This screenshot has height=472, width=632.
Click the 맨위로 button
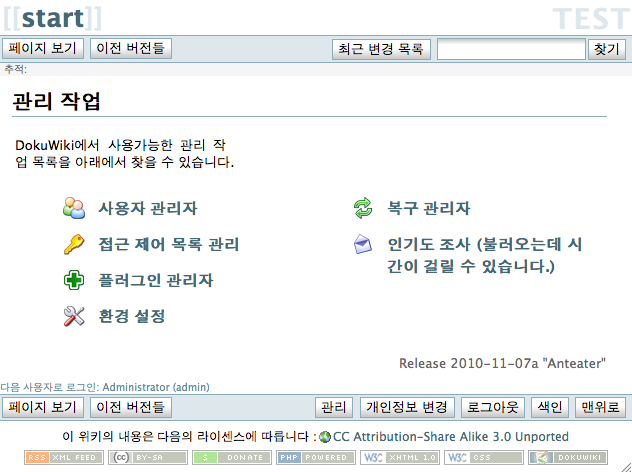click(600, 407)
